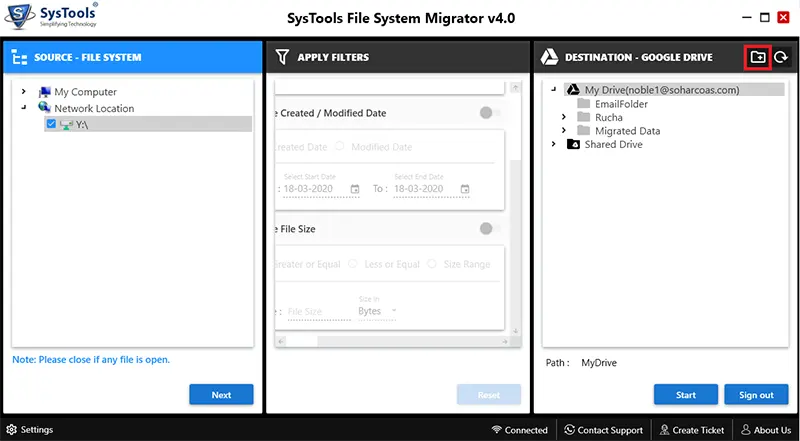Click the filter scroll down arrow
Viewport: 800px width, 441px height.
[515, 331]
